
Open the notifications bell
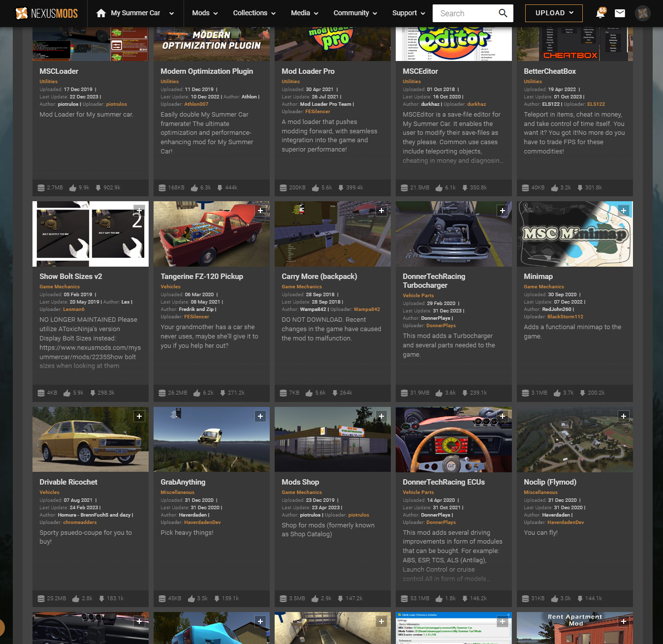600,13
